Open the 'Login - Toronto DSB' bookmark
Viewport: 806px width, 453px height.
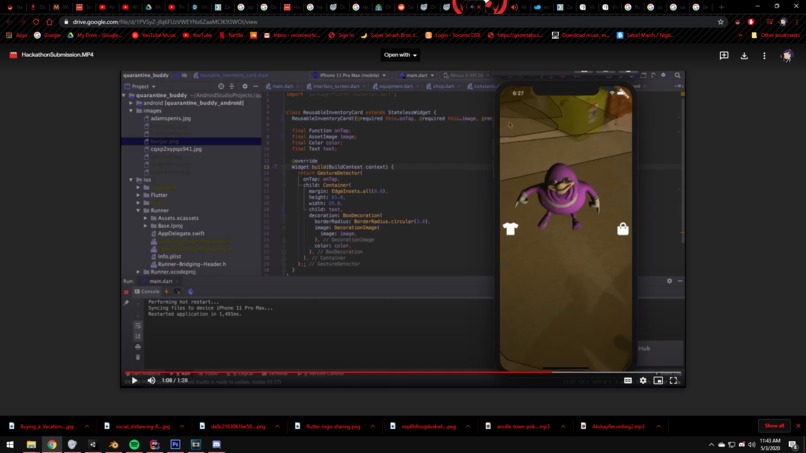click(452, 35)
